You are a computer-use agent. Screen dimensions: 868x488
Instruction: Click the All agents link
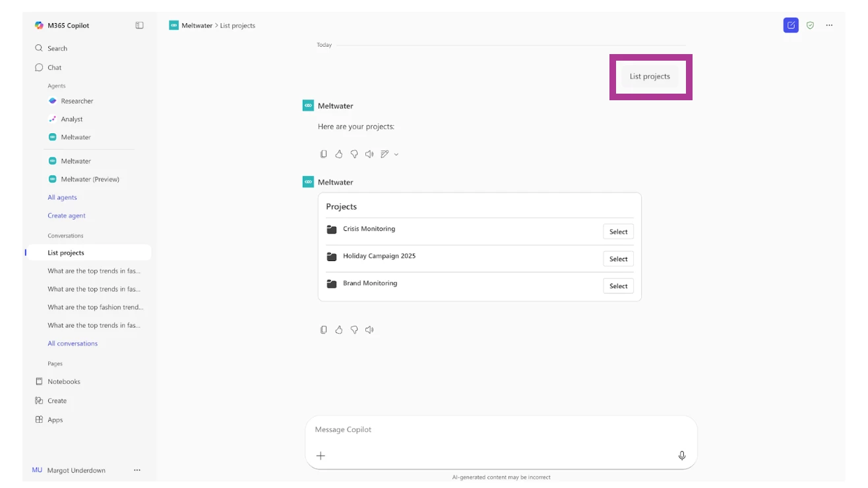(x=62, y=197)
